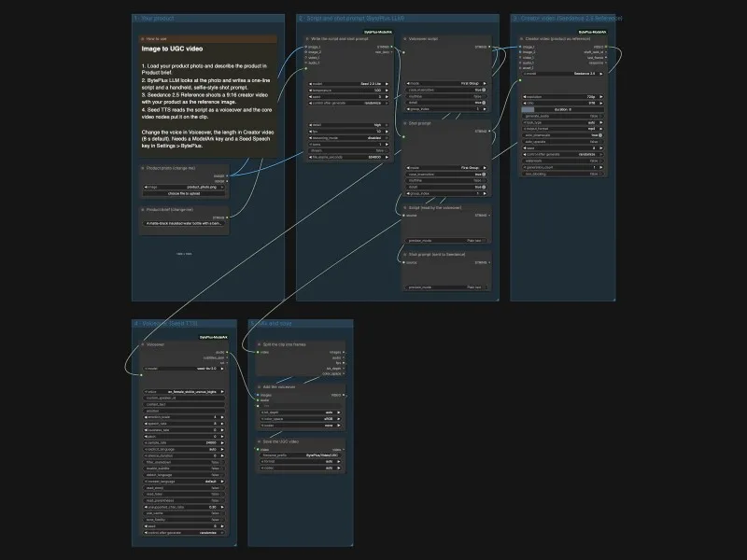Open the ratio dropdown showing 9:16
The width and height of the screenshot is (747, 560).
coord(563,103)
